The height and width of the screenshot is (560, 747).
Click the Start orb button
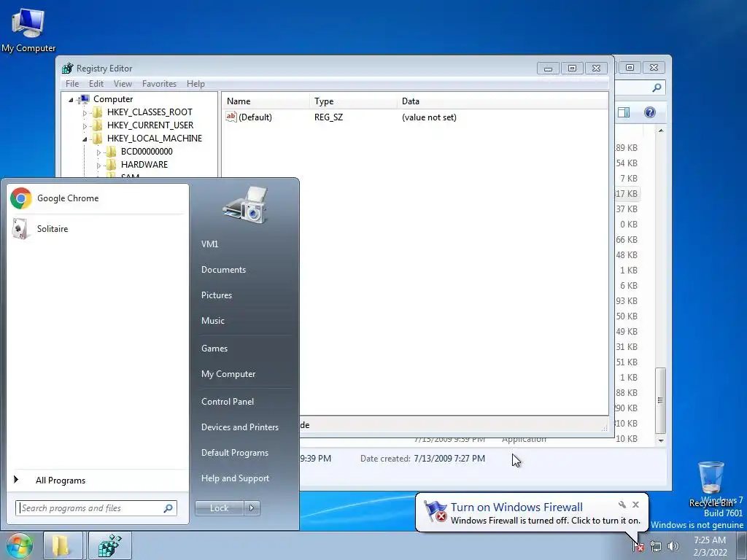[19, 545]
